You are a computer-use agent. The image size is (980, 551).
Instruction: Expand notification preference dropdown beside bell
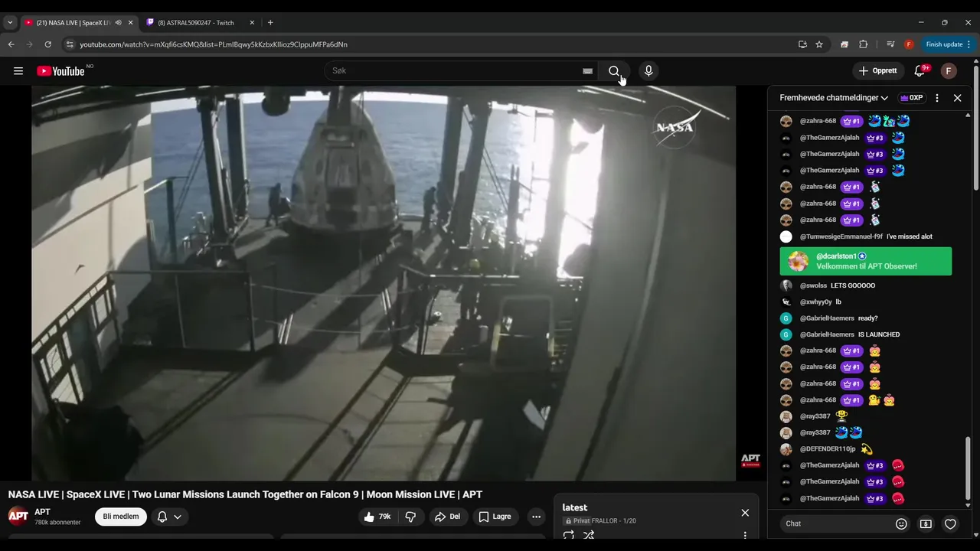click(178, 517)
